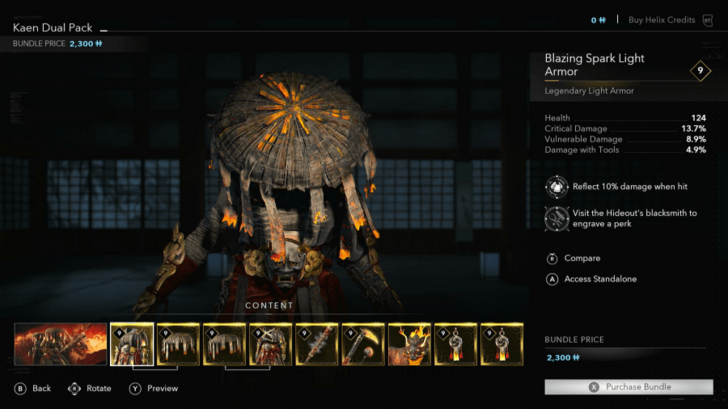Click the Vulnerable Damage 8.9% stat row
Viewport: 728px width, 409px height.
coord(625,139)
